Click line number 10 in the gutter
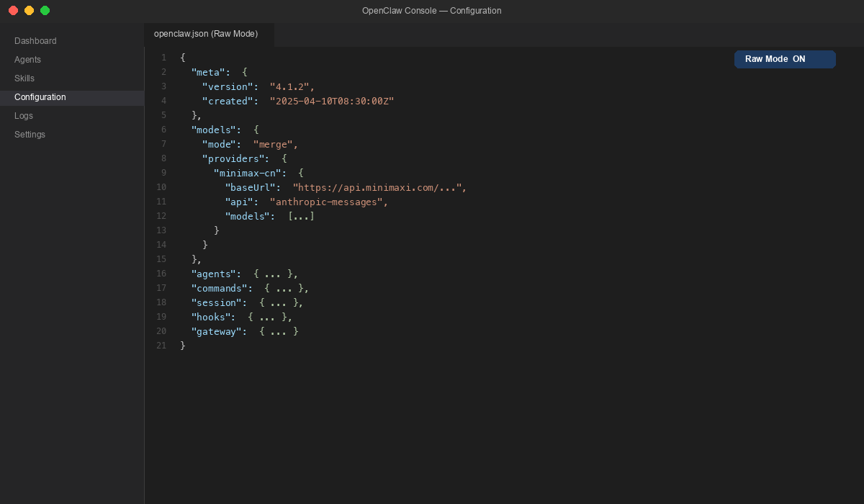Screen dimensions: 864x504 [x=161, y=187]
